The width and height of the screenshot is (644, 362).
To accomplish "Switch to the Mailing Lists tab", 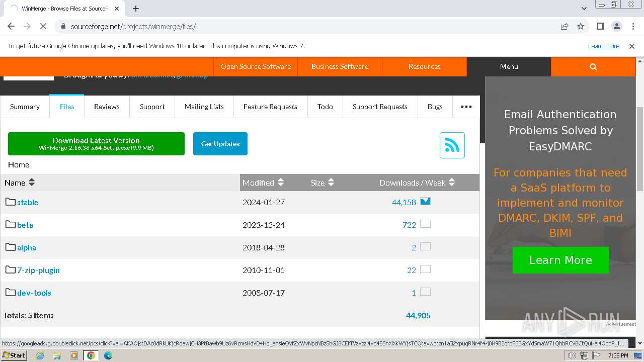I will (x=204, y=107).
